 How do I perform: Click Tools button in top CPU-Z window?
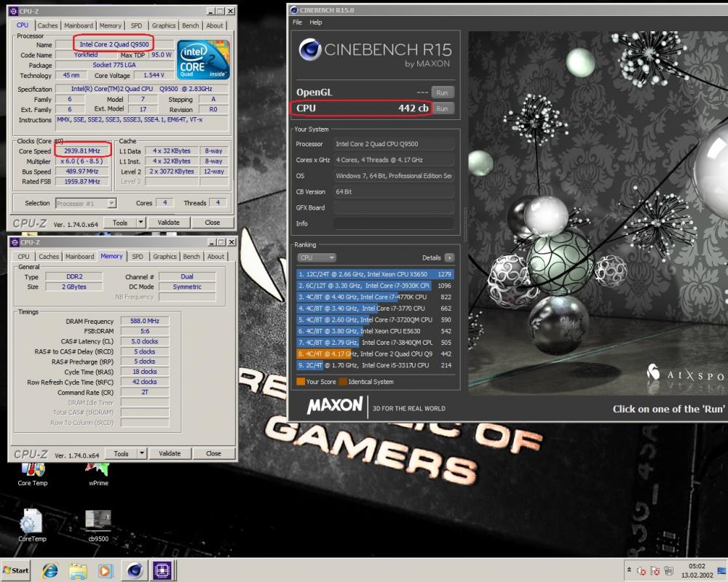coord(120,223)
